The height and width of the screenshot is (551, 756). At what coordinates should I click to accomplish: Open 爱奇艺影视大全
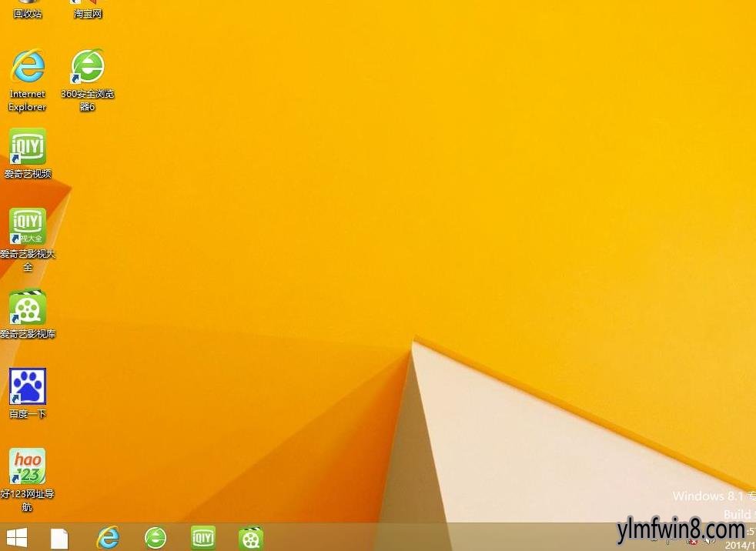click(x=27, y=227)
